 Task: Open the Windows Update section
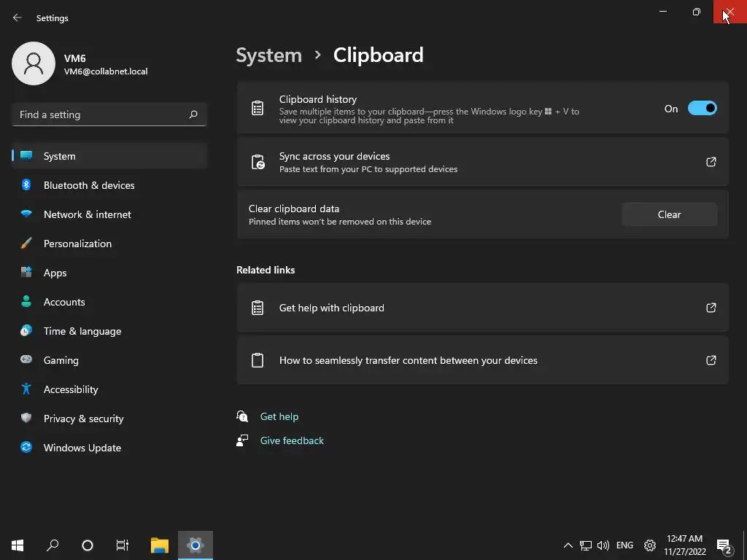[x=82, y=448]
